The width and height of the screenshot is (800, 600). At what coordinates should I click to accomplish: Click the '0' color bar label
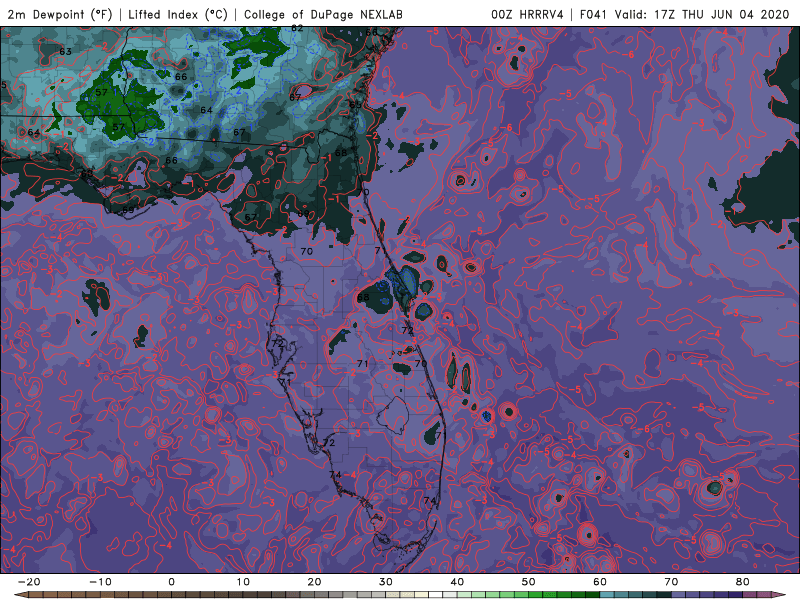[x=171, y=582]
